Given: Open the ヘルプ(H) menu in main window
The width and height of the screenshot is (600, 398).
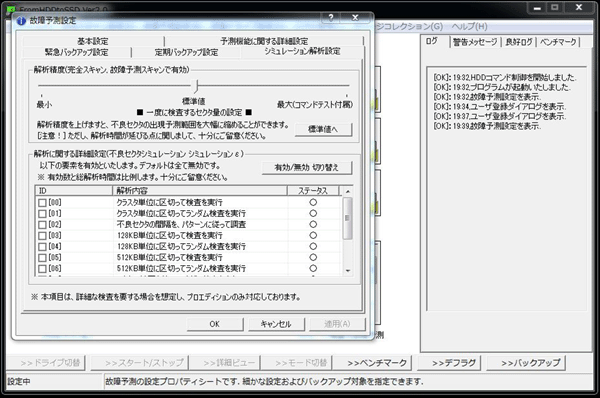Looking at the screenshot, I should pos(470,26).
